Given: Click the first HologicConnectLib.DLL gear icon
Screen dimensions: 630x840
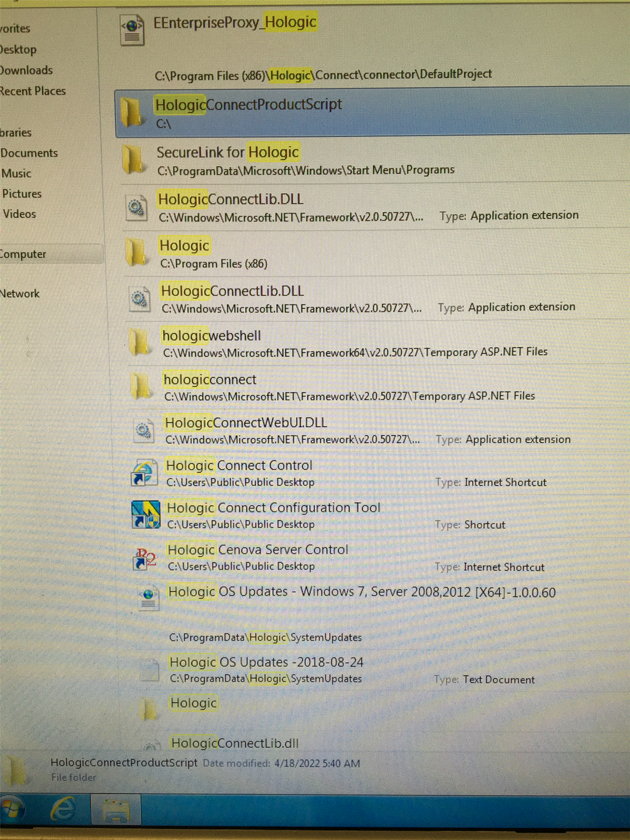Looking at the screenshot, I should pyautogui.click(x=137, y=207).
